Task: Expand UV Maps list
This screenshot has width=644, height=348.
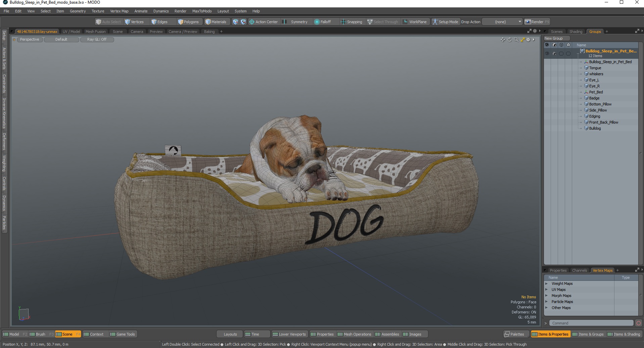Action: pos(546,290)
